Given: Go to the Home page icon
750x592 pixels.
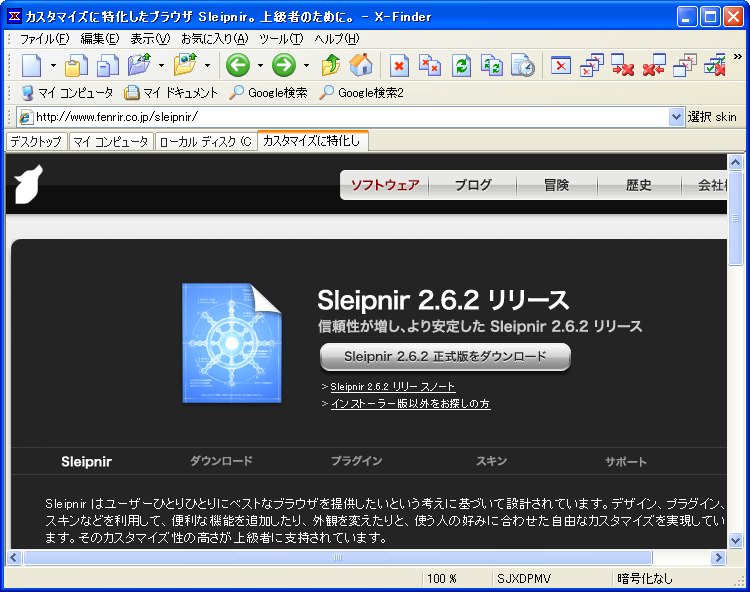Looking at the screenshot, I should tap(361, 66).
